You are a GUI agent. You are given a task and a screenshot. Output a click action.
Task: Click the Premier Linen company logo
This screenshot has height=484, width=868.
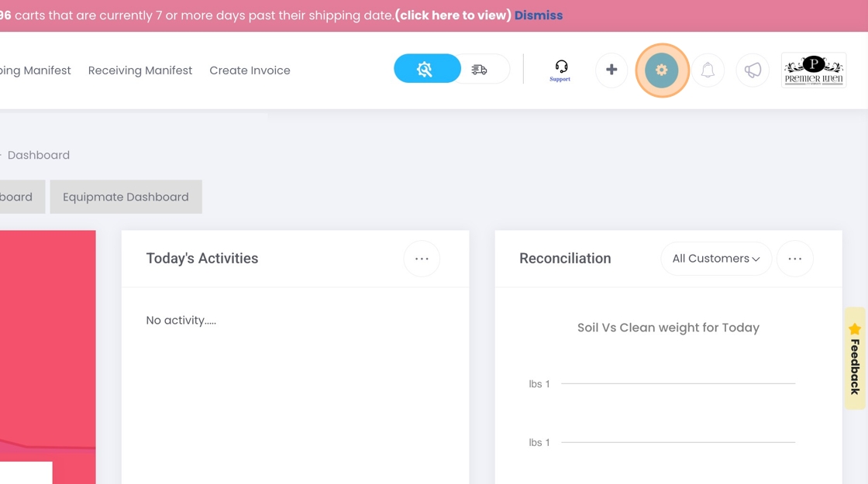tap(813, 70)
